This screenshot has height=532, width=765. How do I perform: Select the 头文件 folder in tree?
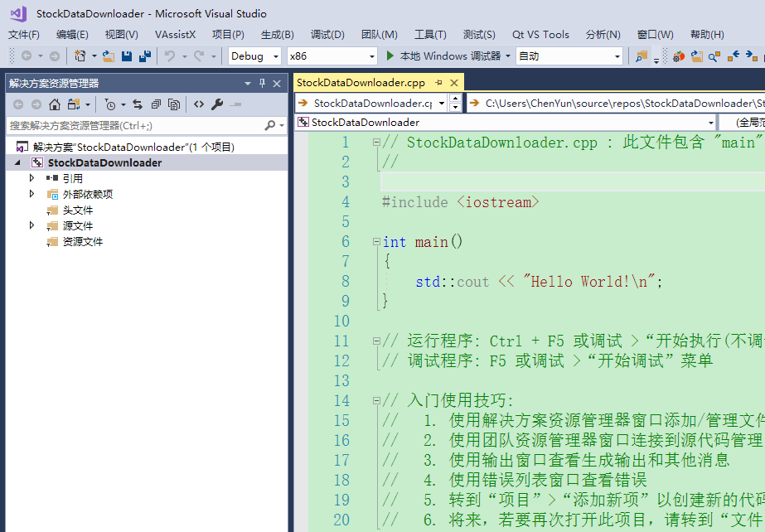click(78, 210)
